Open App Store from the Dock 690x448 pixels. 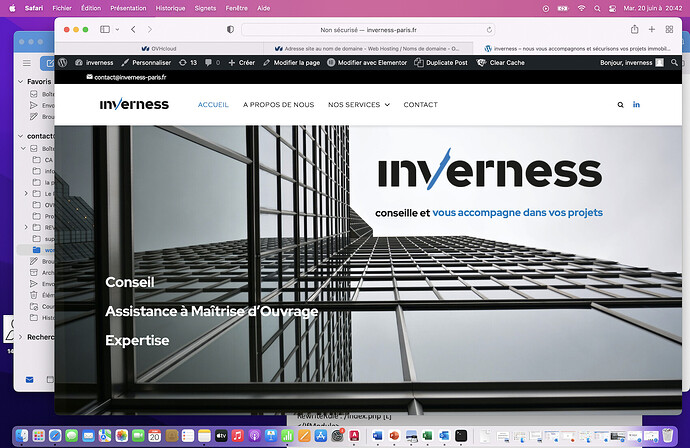tap(321, 436)
